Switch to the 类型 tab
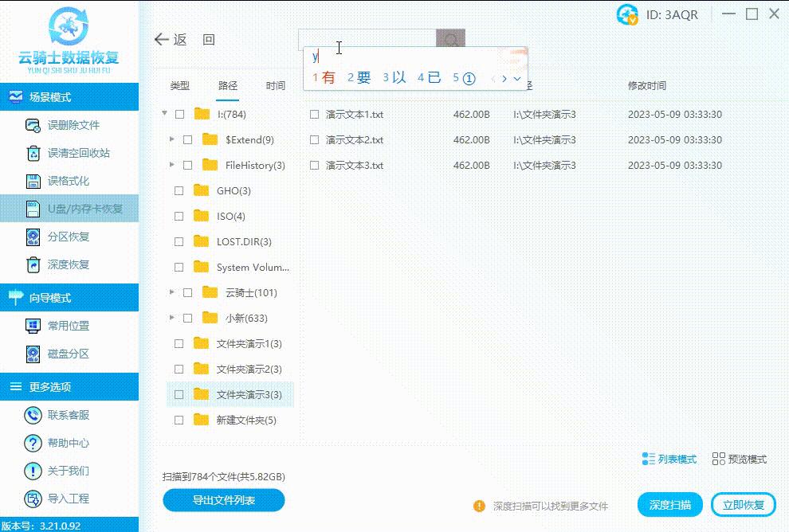 (x=179, y=84)
